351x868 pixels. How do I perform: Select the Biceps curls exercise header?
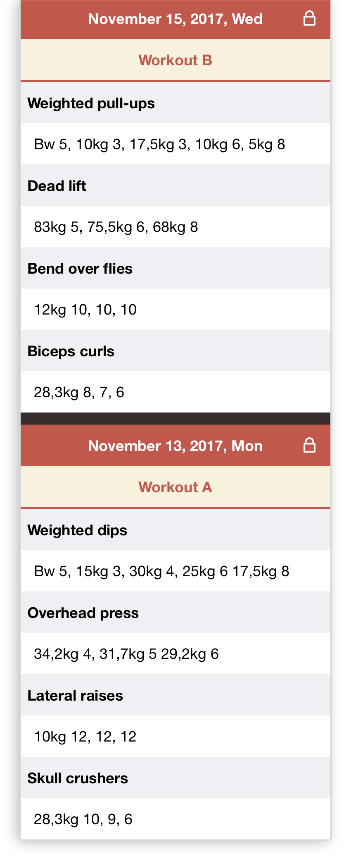click(175, 351)
